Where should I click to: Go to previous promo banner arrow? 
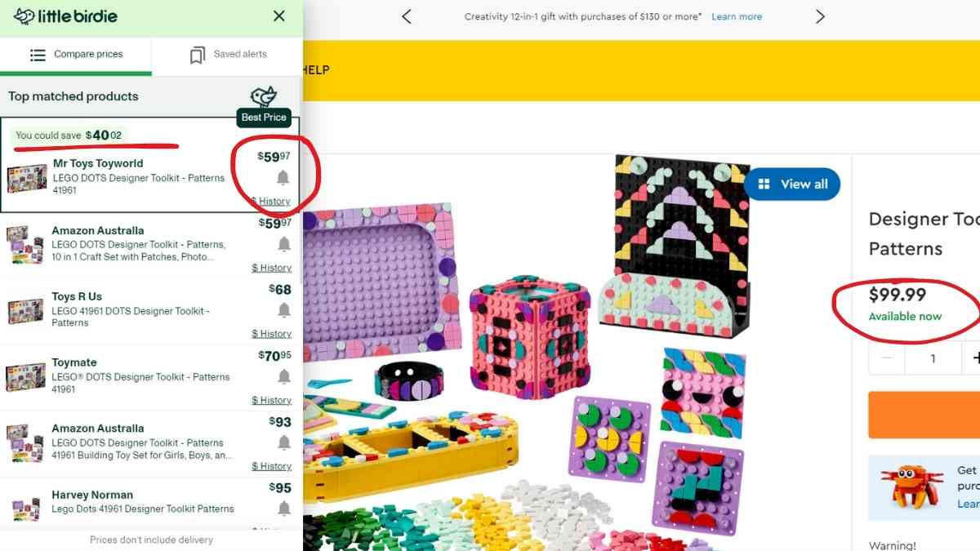[x=407, y=16]
